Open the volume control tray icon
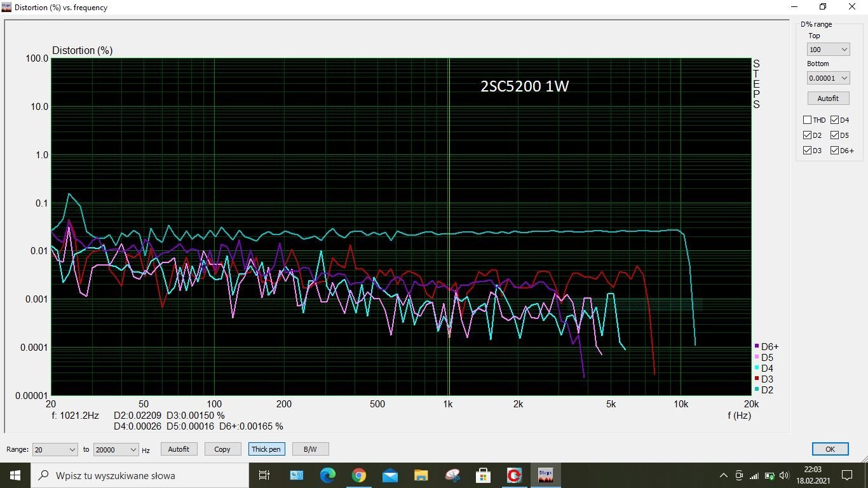This screenshot has width=868, height=488. point(784,475)
